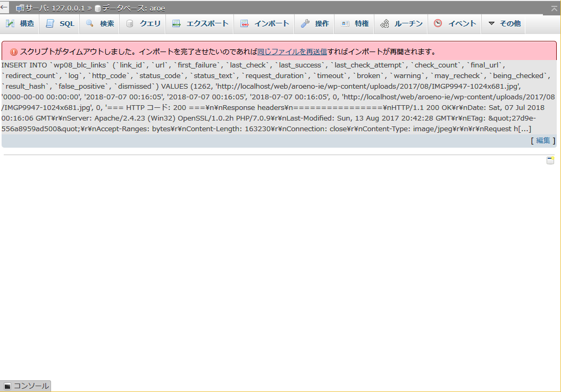Click the クエリ database icon
This screenshot has width=561, height=392.
(130, 24)
